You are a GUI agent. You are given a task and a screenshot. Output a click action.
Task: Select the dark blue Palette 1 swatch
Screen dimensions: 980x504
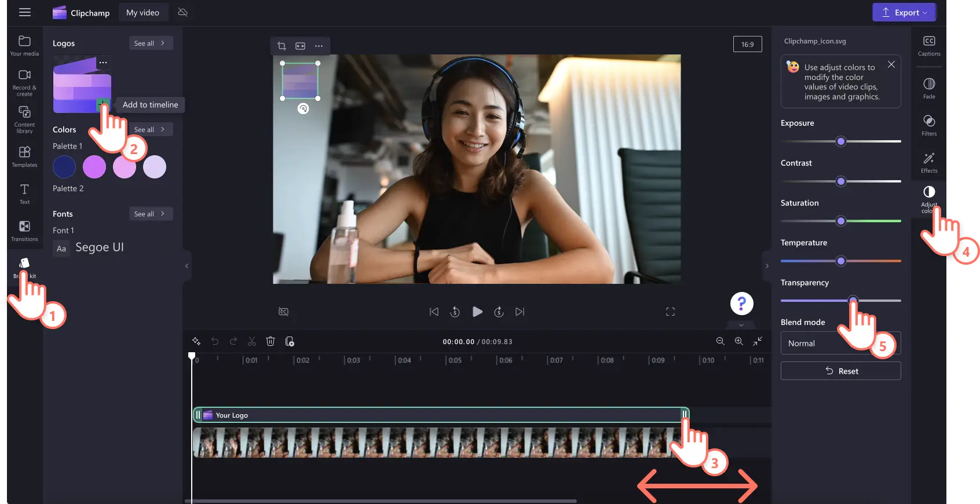(x=64, y=167)
